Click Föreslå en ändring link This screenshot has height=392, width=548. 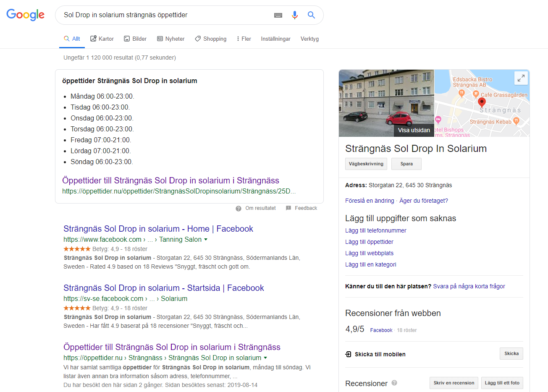tap(370, 201)
